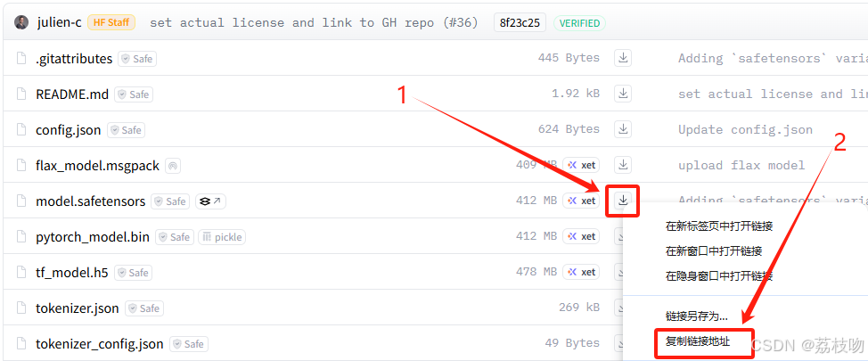The height and width of the screenshot is (361, 868).
Task: Download the .gitattributes file
Action: [x=623, y=58]
